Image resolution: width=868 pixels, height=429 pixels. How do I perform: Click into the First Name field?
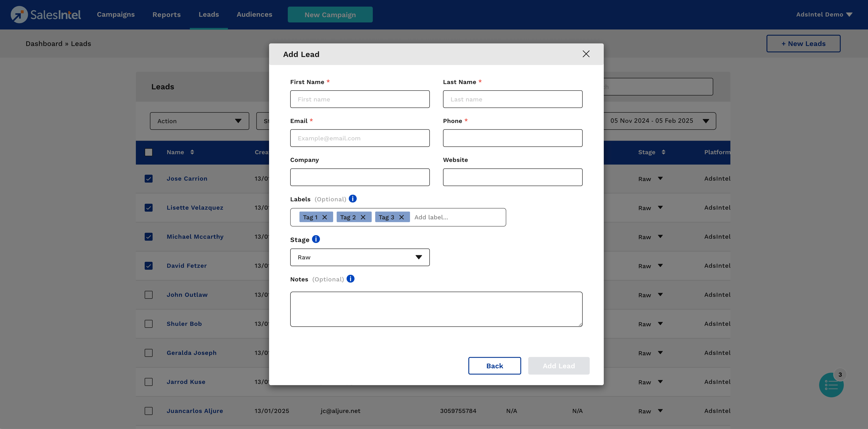click(360, 99)
